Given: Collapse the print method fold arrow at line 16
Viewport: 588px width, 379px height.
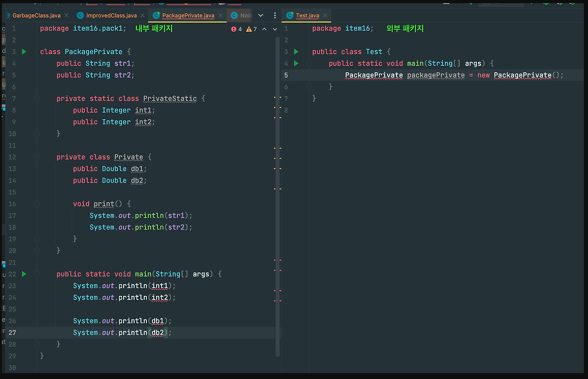Looking at the screenshot, I should 37,204.
